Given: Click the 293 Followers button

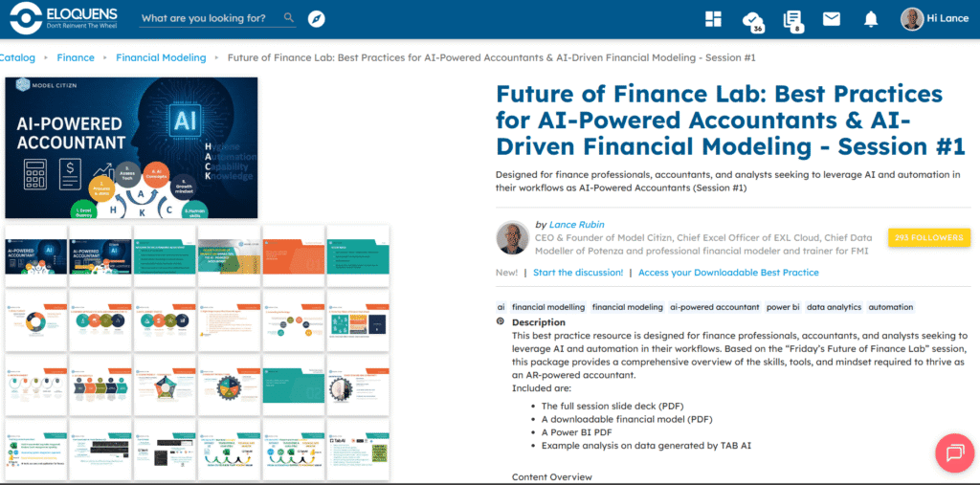Looking at the screenshot, I should 929,238.
